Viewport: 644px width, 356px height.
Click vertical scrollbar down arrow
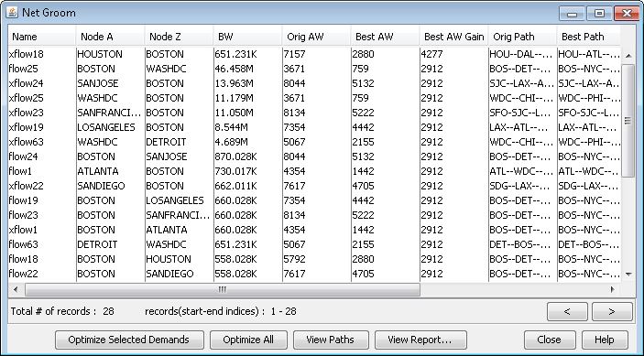click(x=628, y=274)
